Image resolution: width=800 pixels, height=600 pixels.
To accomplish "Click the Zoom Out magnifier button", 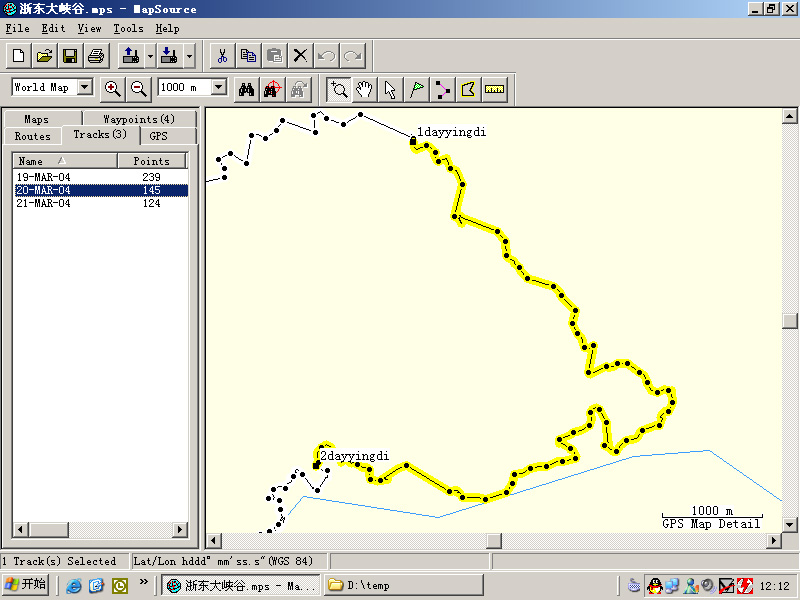I will [139, 88].
